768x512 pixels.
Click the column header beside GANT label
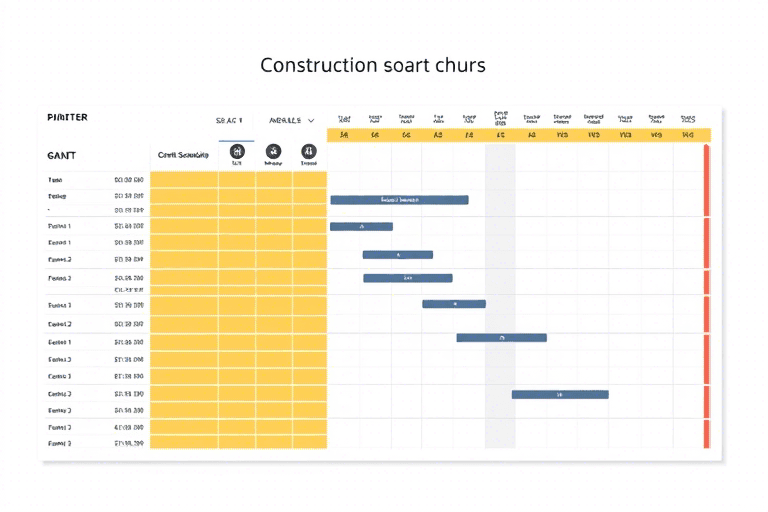(x=183, y=156)
